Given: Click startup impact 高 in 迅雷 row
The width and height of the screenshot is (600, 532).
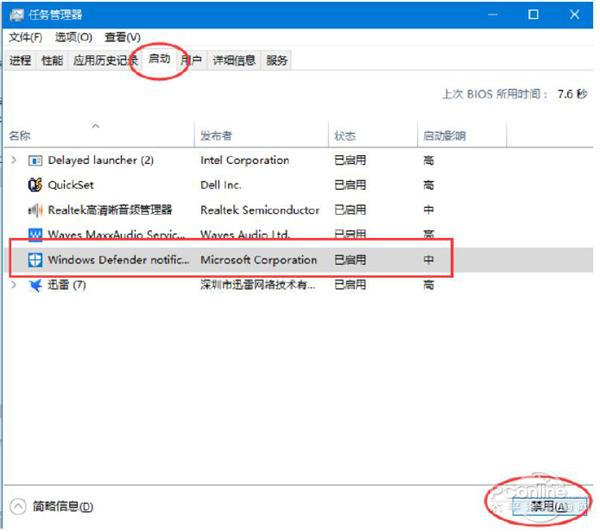Looking at the screenshot, I should click(429, 285).
